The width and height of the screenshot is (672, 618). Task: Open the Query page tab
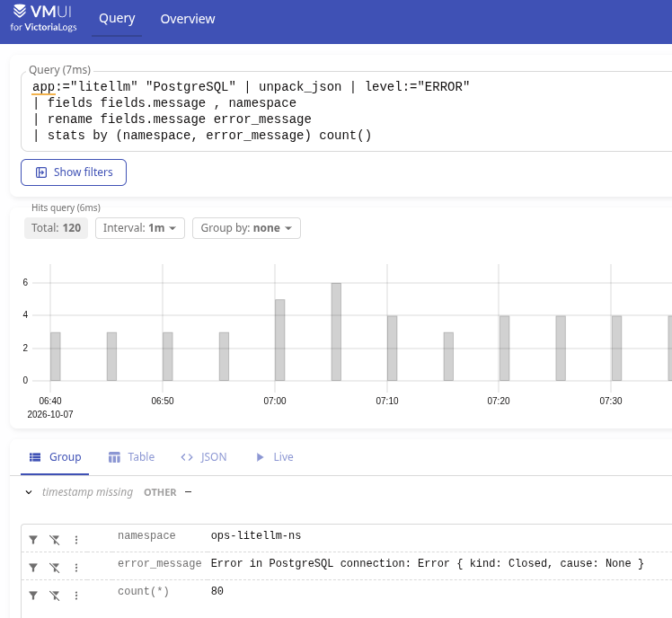pos(117,19)
